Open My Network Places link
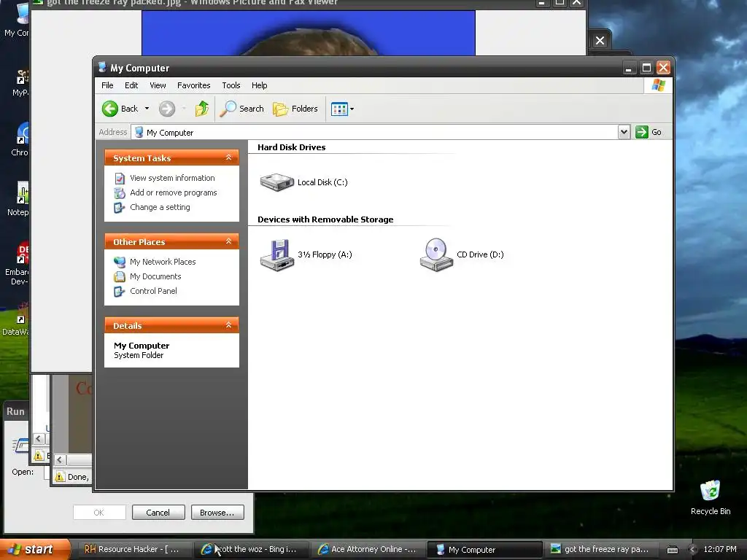Screen dimensions: 747x560 tap(163, 262)
